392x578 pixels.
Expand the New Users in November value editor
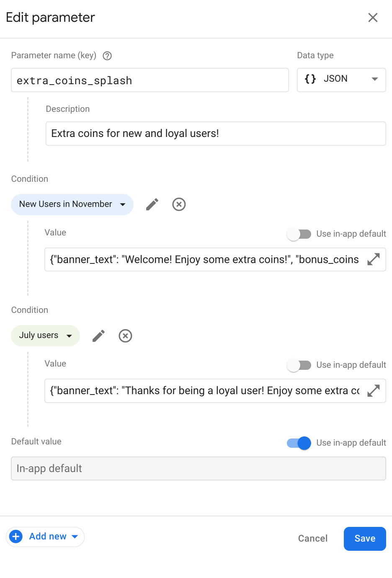point(373,259)
